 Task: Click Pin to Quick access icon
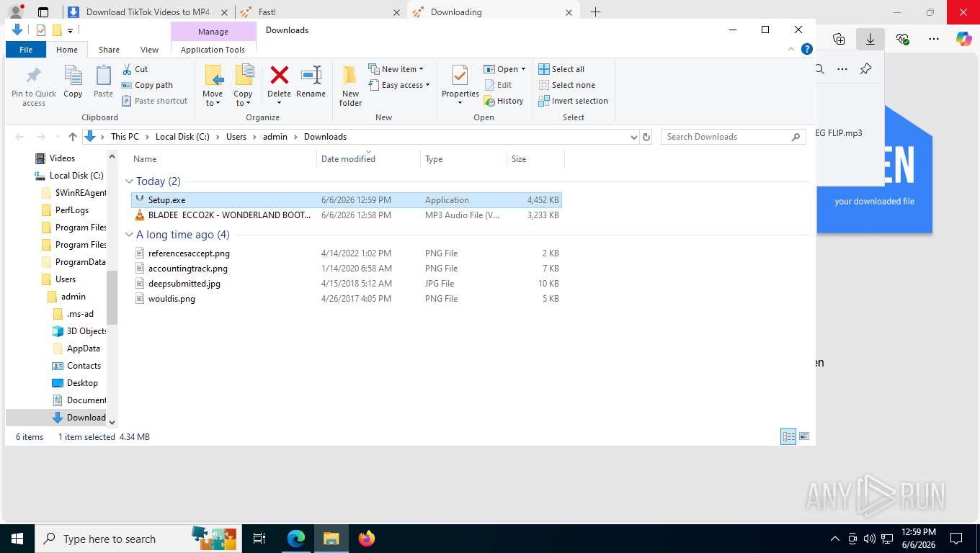[33, 86]
